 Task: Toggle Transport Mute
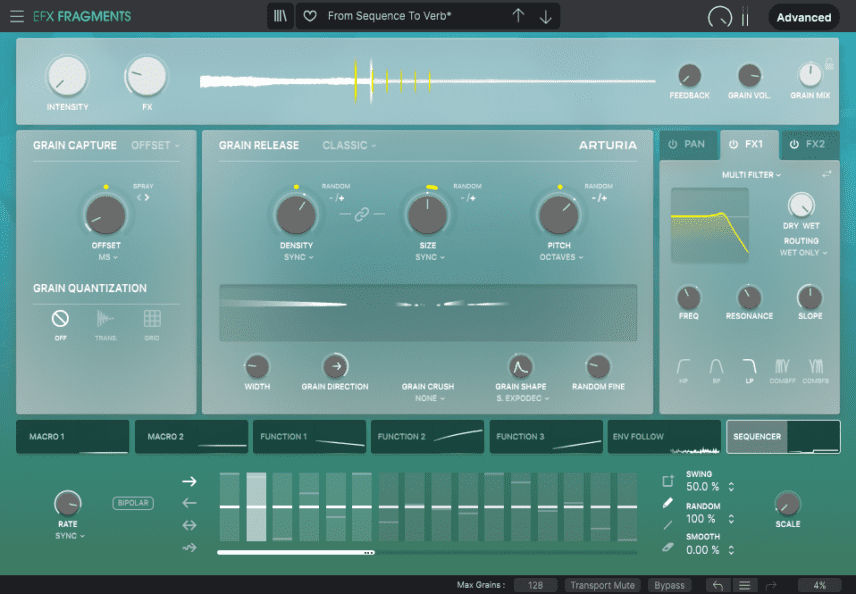pyautogui.click(x=603, y=585)
